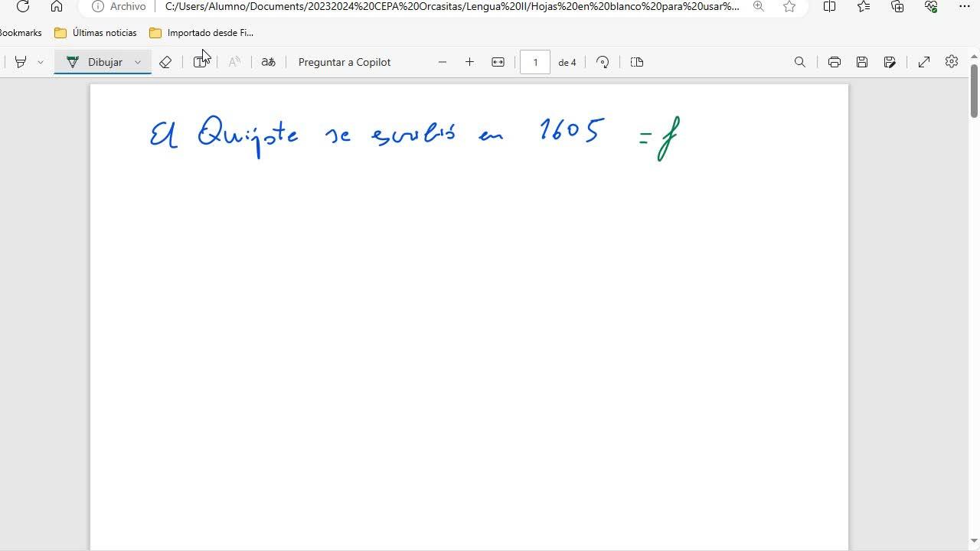
Task: Toggle fit to width view
Action: coord(498,62)
